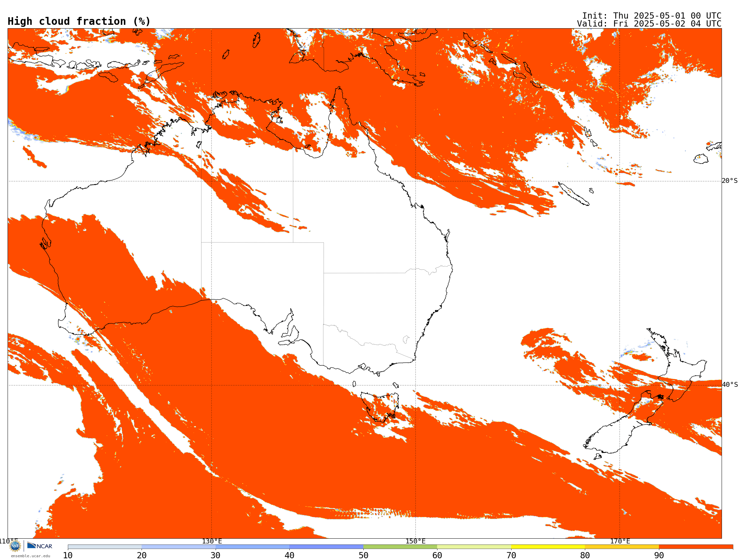The image size is (744, 560).
Task: Click the 40°S latitude label
Action: [730, 385]
